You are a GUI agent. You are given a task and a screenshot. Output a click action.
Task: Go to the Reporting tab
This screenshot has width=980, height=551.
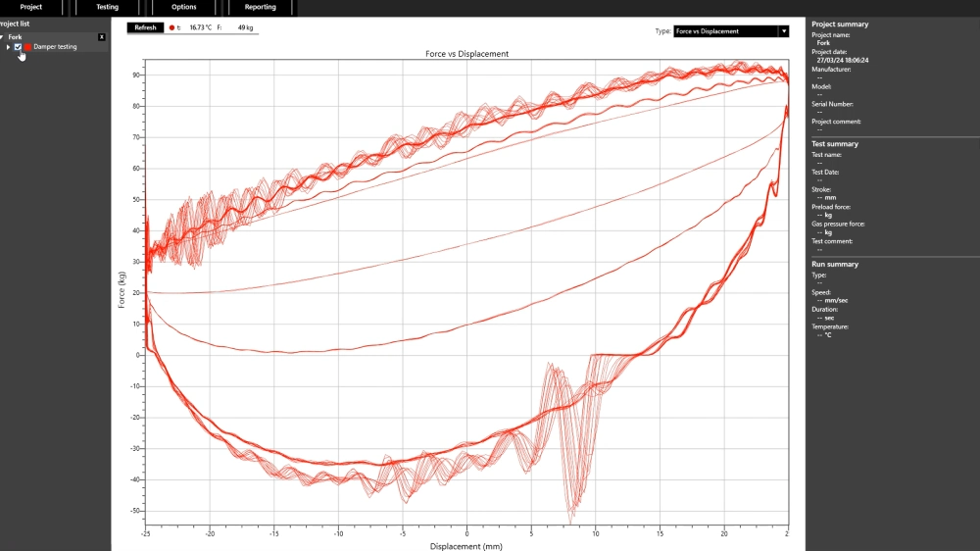(260, 7)
